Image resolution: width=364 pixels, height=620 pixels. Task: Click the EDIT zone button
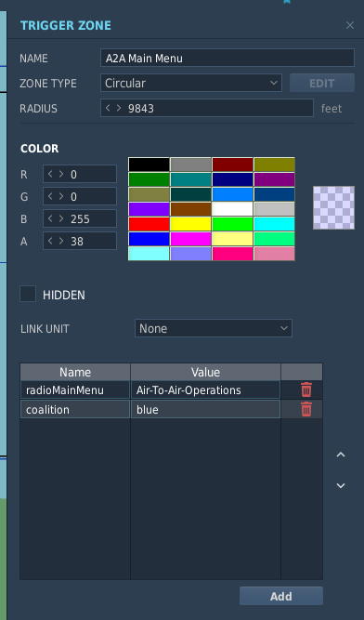pyautogui.click(x=322, y=83)
